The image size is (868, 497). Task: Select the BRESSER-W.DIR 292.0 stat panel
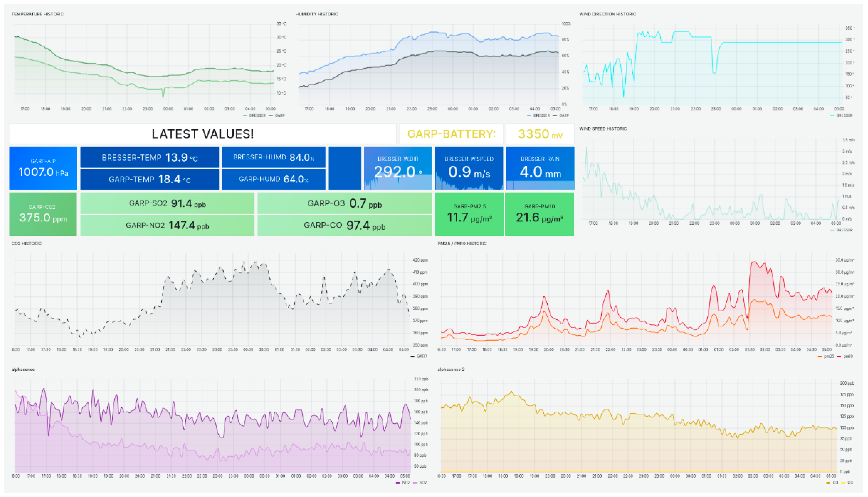[398, 168]
